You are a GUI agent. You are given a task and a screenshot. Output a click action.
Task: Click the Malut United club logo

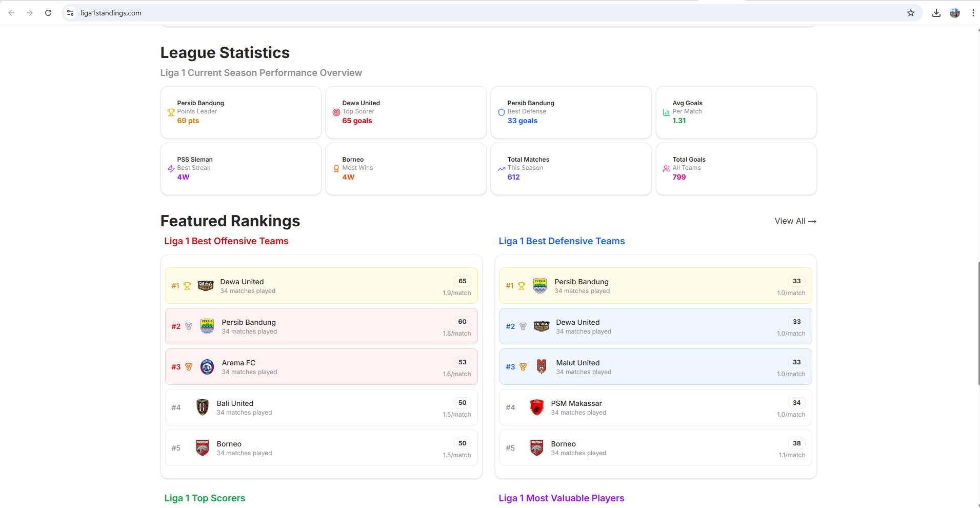point(542,367)
